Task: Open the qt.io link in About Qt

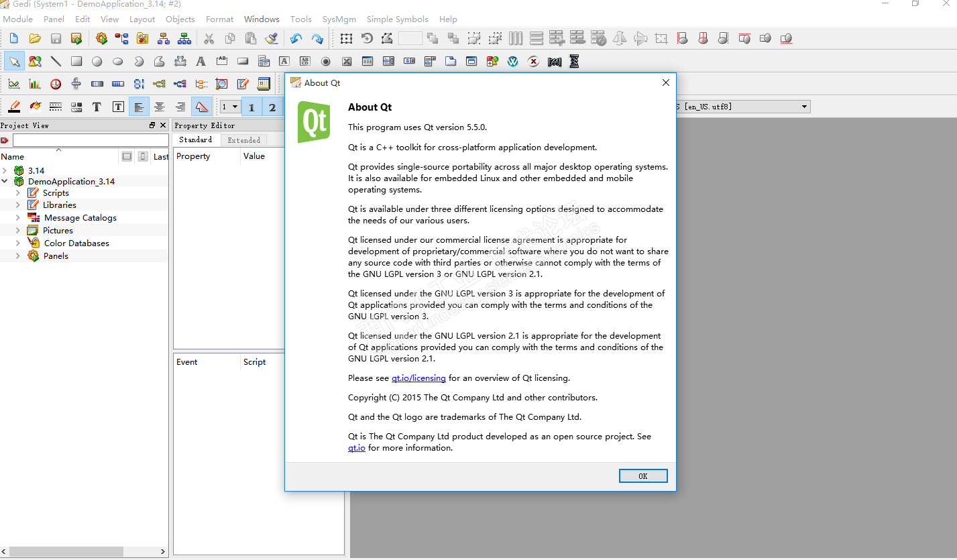Action: [357, 448]
